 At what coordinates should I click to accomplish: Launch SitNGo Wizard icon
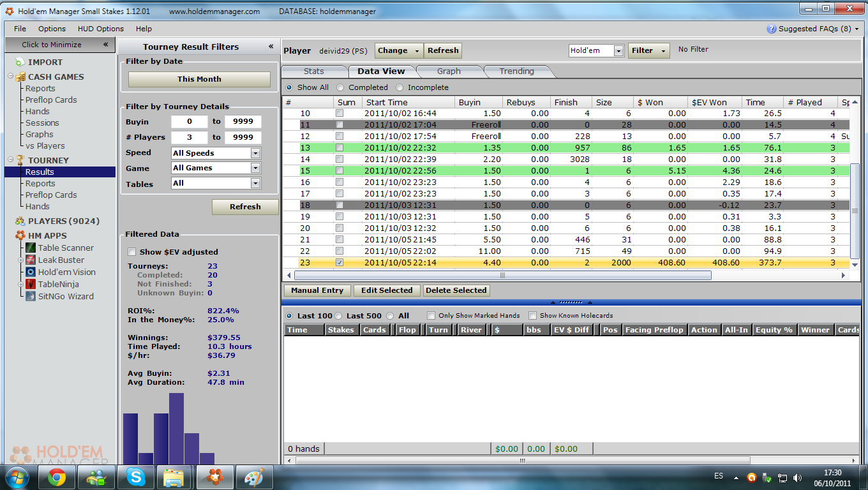coord(31,296)
